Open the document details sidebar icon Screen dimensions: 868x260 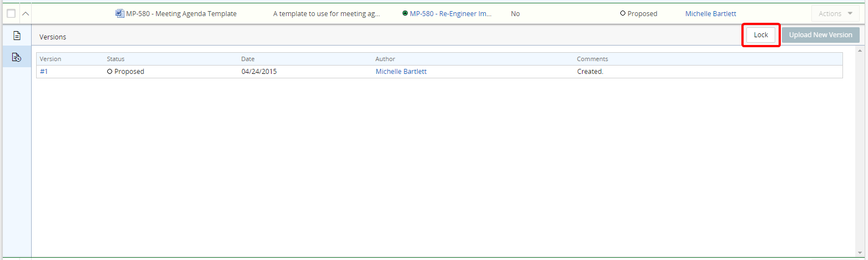tap(17, 36)
